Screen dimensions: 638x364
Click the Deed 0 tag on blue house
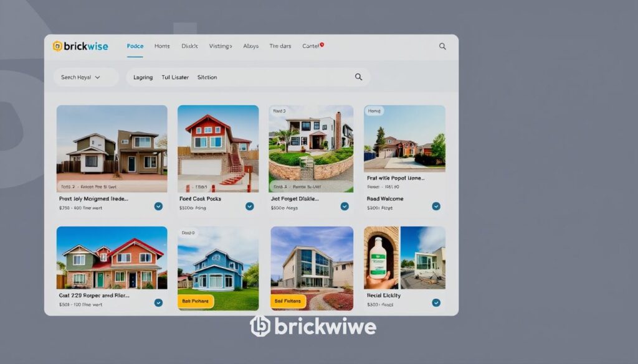[x=188, y=233]
